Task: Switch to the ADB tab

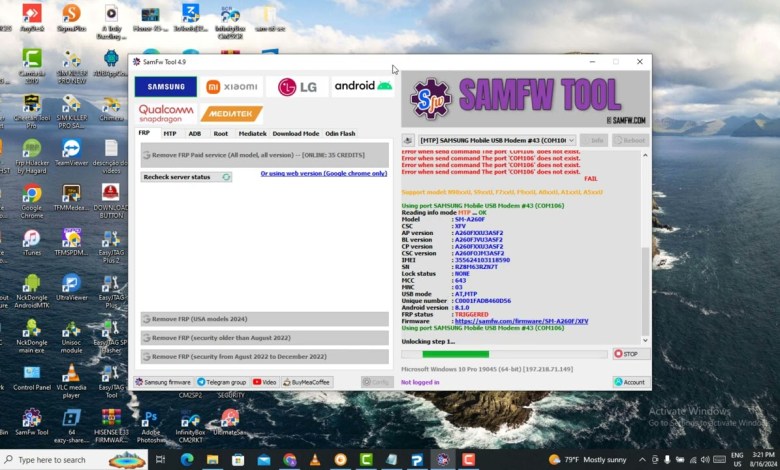Action: [195, 133]
